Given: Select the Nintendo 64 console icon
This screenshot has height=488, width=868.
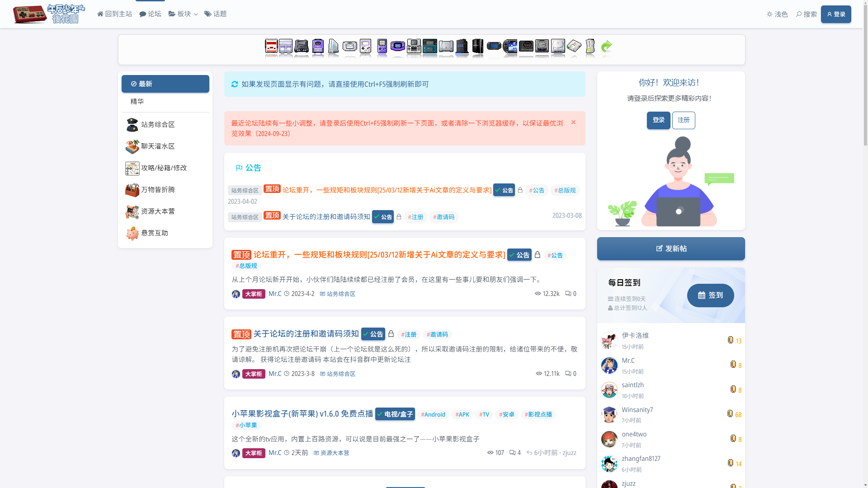Looking at the screenshot, I should (x=302, y=46).
